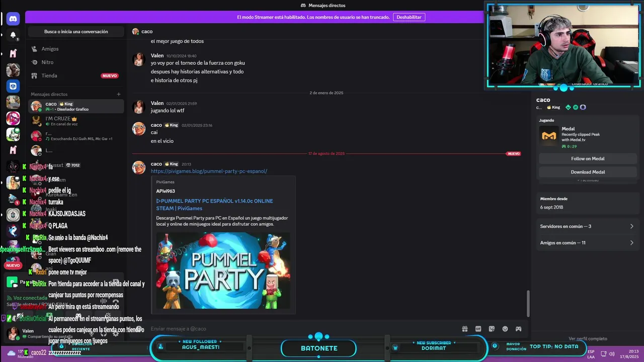644x362 pixels.
Task: Click 'Follow on Medal' button
Action: (588, 158)
